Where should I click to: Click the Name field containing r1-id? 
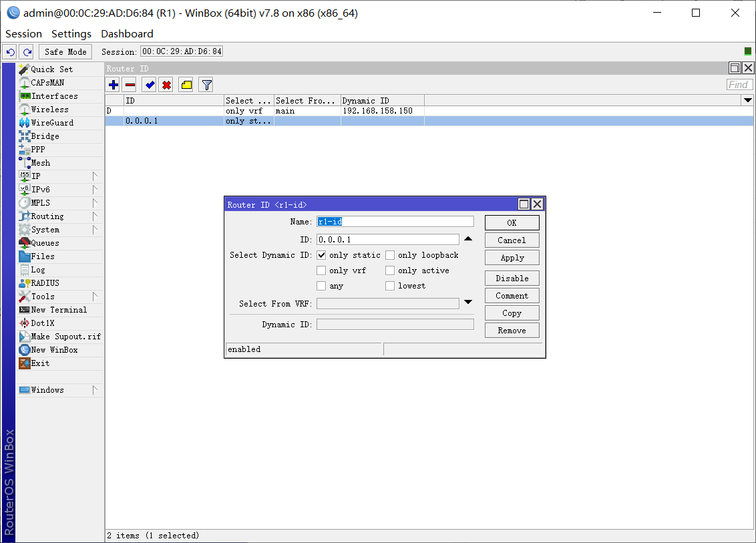(x=395, y=221)
